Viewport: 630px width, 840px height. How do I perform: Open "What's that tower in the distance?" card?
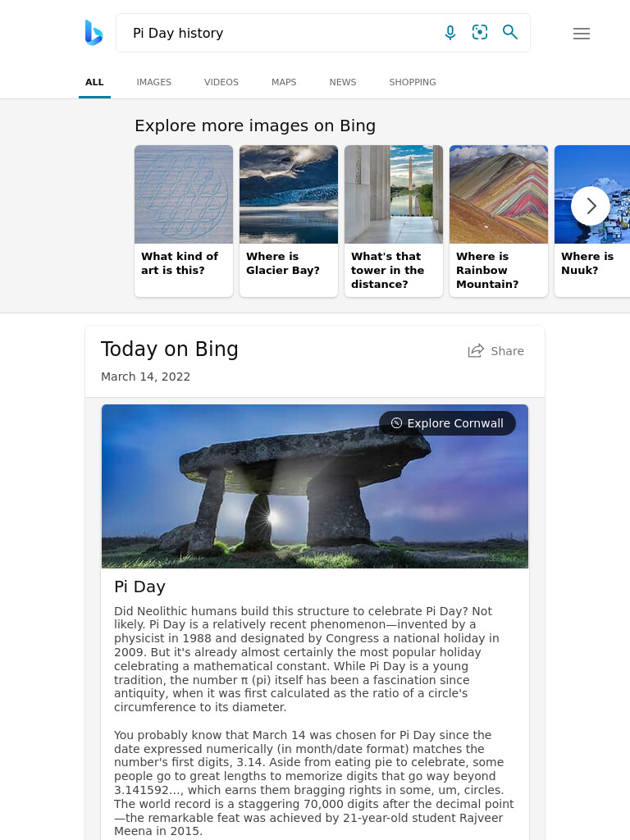point(394,221)
